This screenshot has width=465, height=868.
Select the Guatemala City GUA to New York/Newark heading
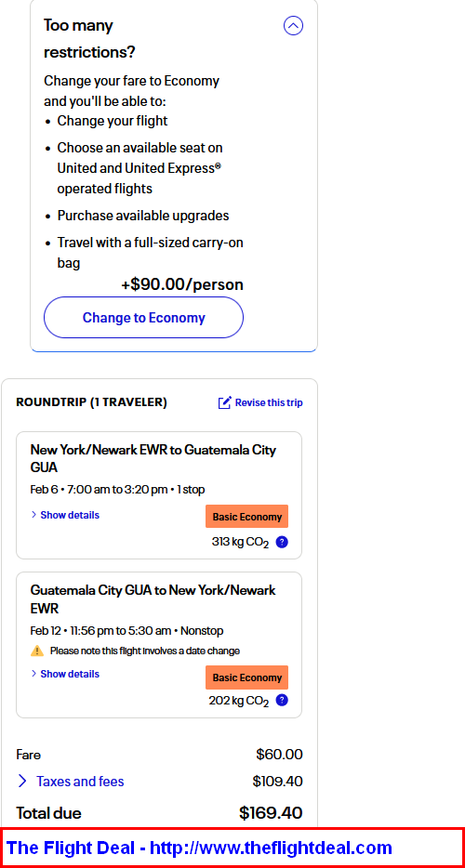[x=153, y=599]
